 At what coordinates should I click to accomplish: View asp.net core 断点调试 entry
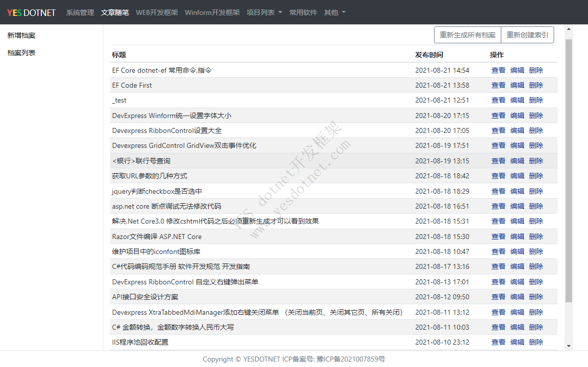click(498, 206)
